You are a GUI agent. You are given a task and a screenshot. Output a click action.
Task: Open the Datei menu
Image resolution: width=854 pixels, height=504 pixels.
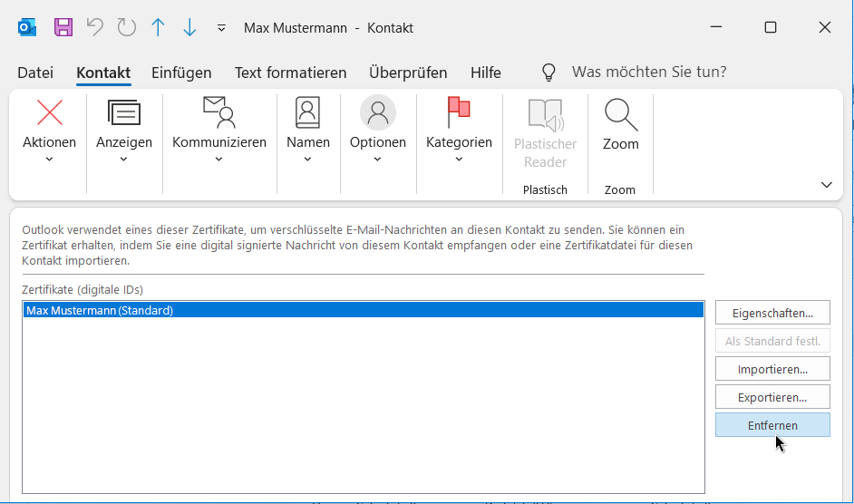pyautogui.click(x=35, y=73)
